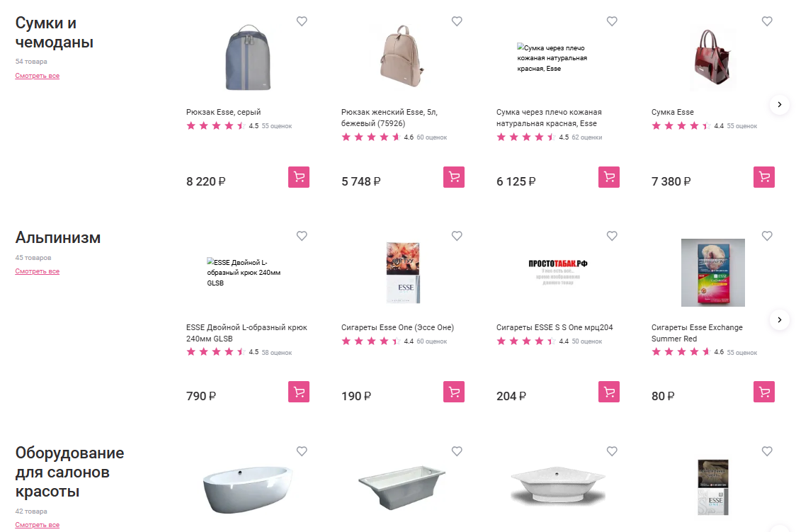Favorite the Сигареты Esse One item
This screenshot has height=532, width=796.
point(457,236)
